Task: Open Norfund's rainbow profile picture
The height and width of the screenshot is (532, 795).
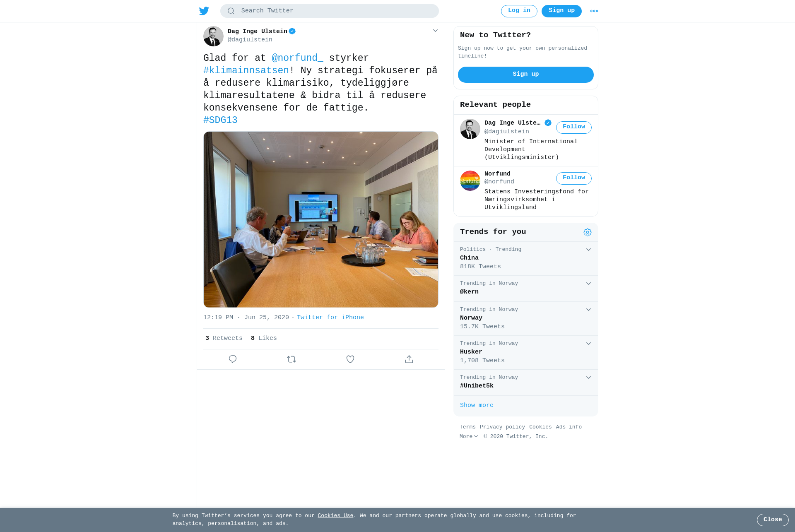Action: (470, 181)
